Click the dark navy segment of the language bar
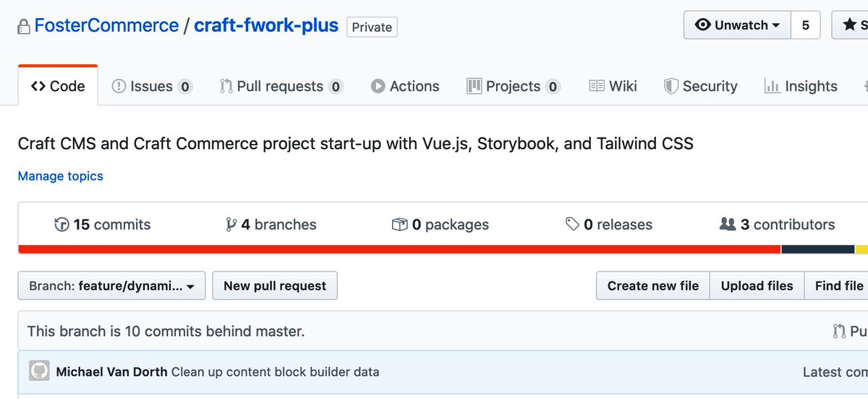Image resolution: width=868 pixels, height=399 pixels. (818, 250)
